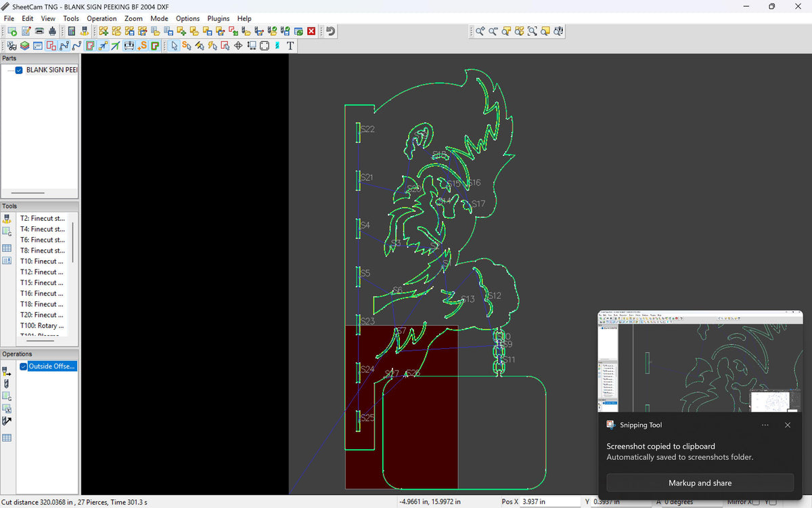Click the set post variable icon in Operations panel

click(x=7, y=408)
